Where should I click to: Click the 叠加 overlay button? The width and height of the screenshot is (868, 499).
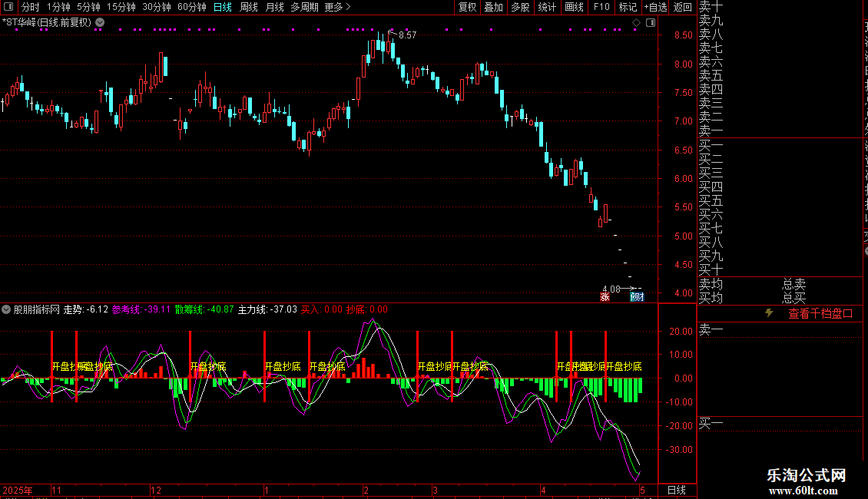click(494, 7)
